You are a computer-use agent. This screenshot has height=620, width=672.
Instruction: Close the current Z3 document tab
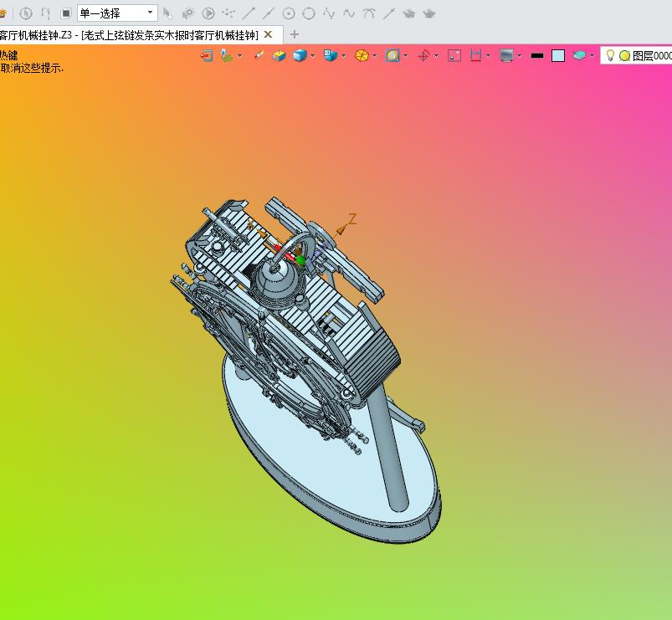268,34
